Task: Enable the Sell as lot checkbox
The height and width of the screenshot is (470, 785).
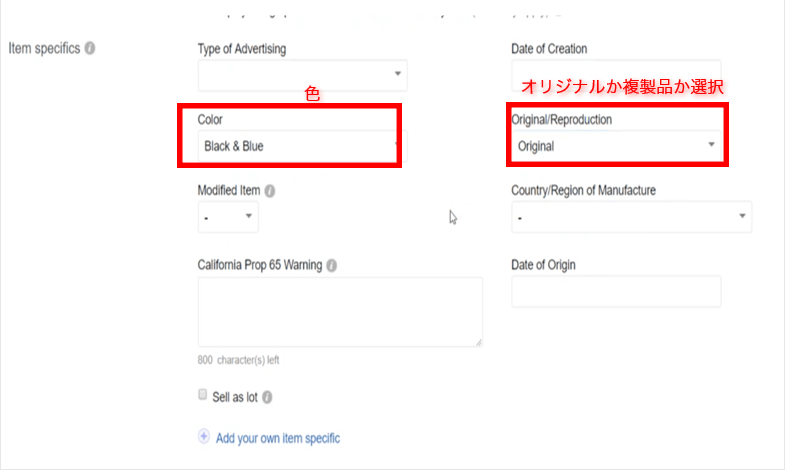Action: 202,394
